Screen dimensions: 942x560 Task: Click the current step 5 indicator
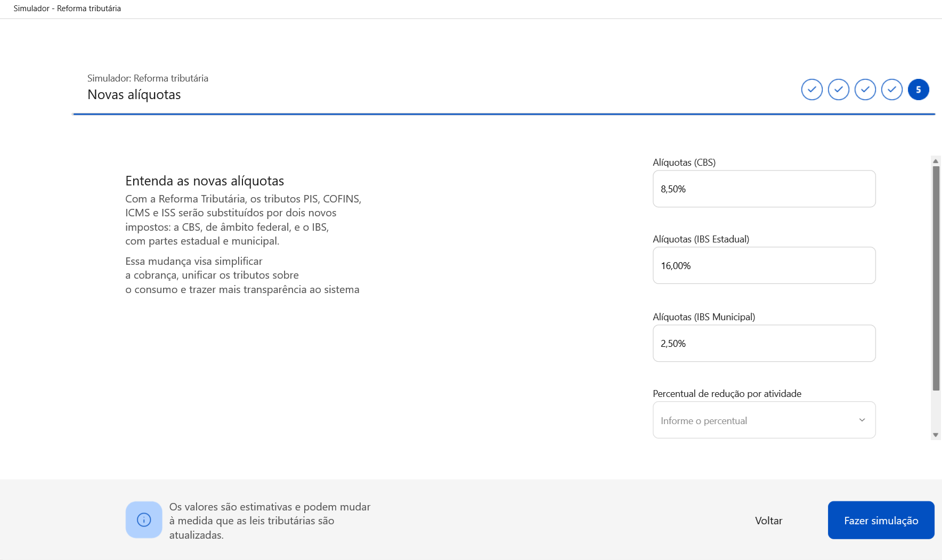(x=918, y=90)
